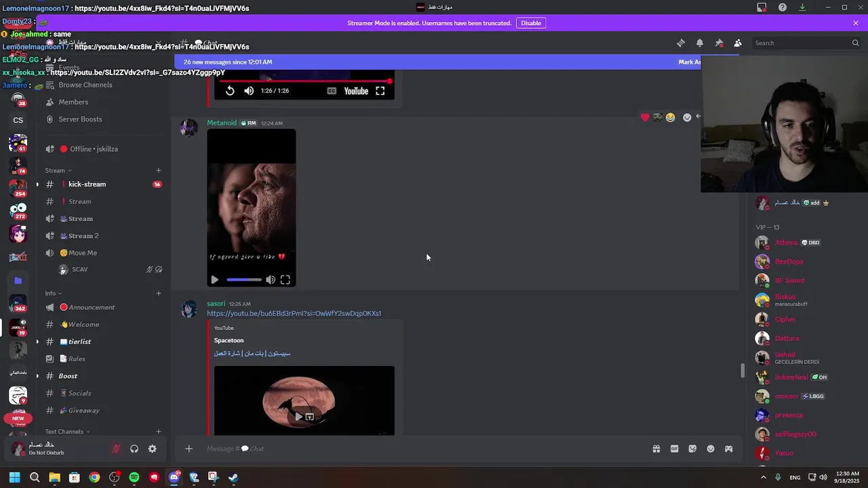The width and height of the screenshot is (868, 488).
Task: Open pinned messages icon
Action: pos(719,43)
